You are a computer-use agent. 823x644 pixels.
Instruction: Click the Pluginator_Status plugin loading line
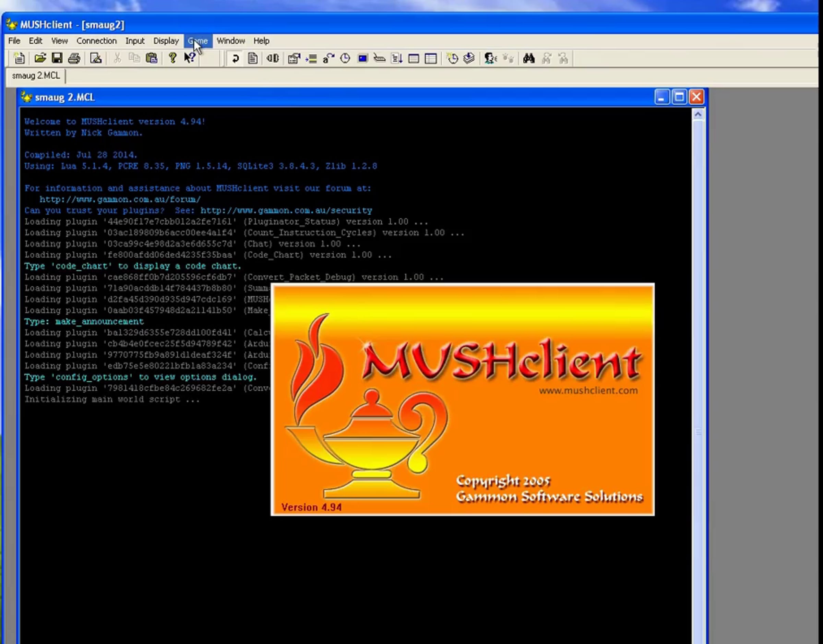point(226,222)
